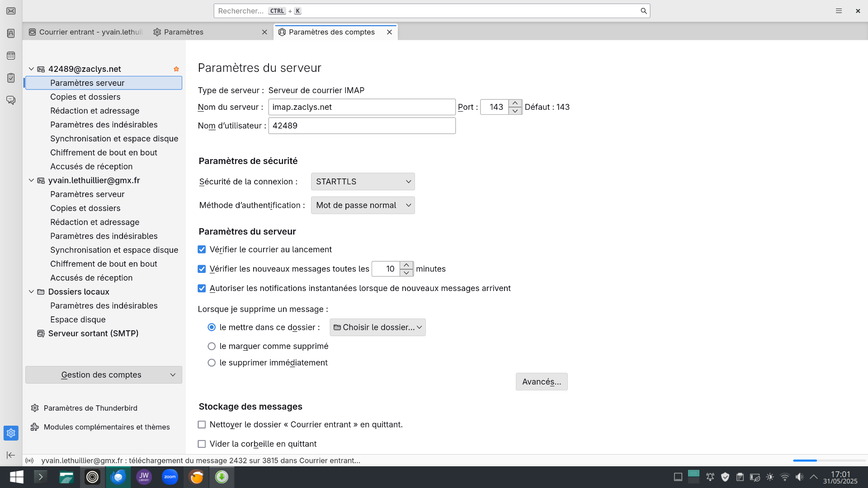Collapse the 42489@zaclys.net account tree
This screenshot has width=868, height=488.
coord(31,69)
